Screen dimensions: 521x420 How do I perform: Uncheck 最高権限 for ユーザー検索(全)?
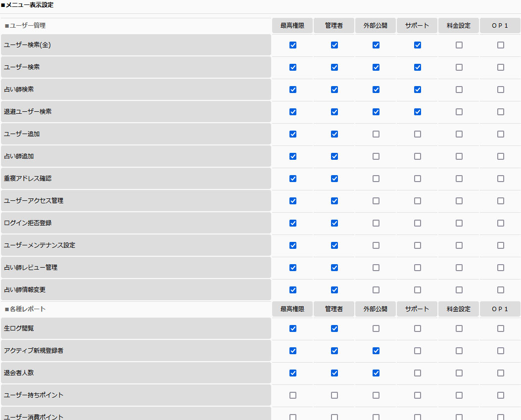[x=293, y=45]
